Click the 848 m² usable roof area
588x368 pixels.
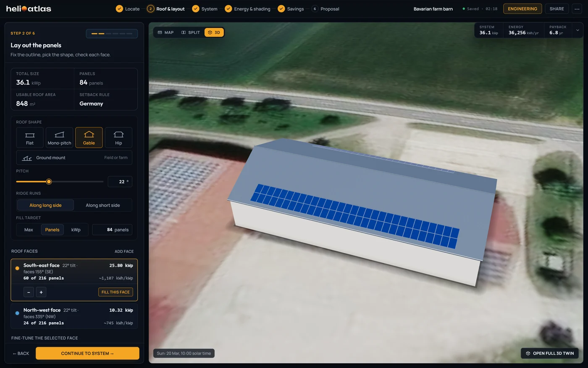tap(26, 103)
